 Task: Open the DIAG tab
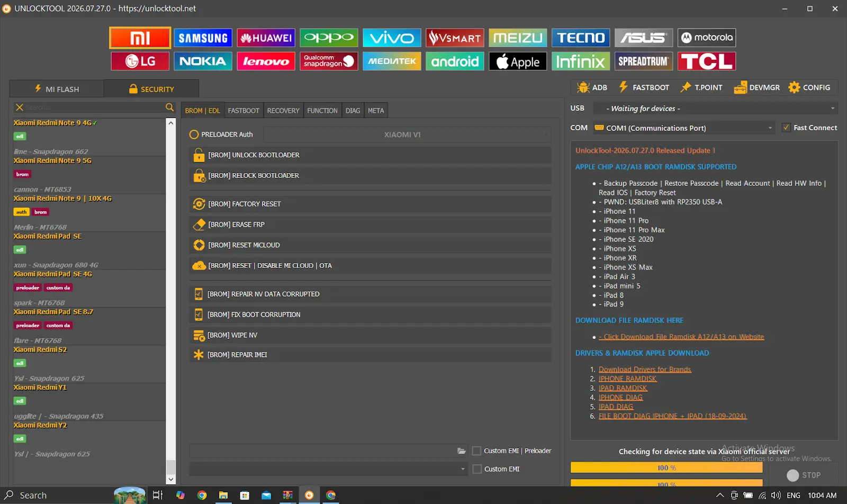[x=353, y=111]
